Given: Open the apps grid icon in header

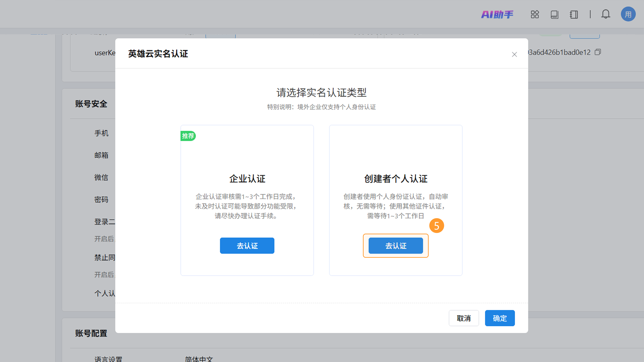Looking at the screenshot, I should pyautogui.click(x=535, y=14).
